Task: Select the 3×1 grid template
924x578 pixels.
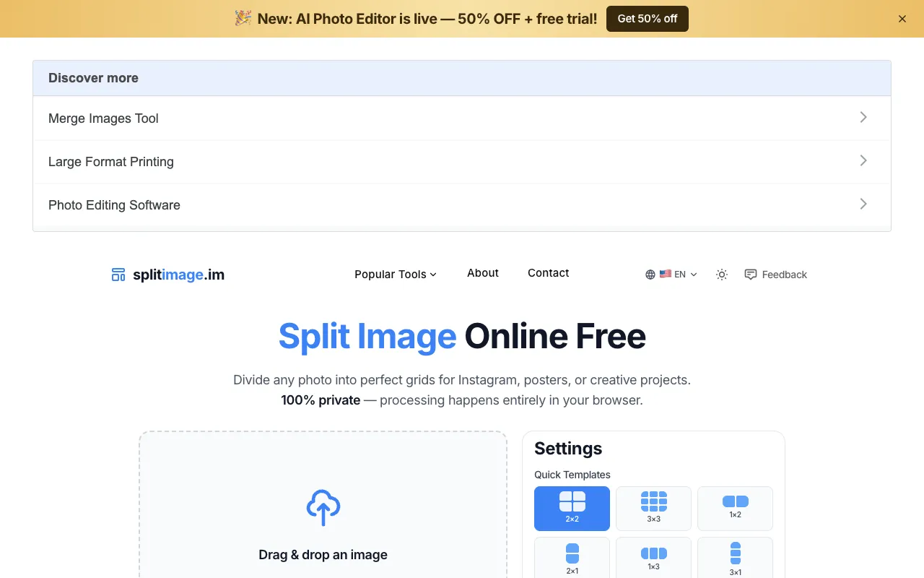Action: (x=735, y=558)
